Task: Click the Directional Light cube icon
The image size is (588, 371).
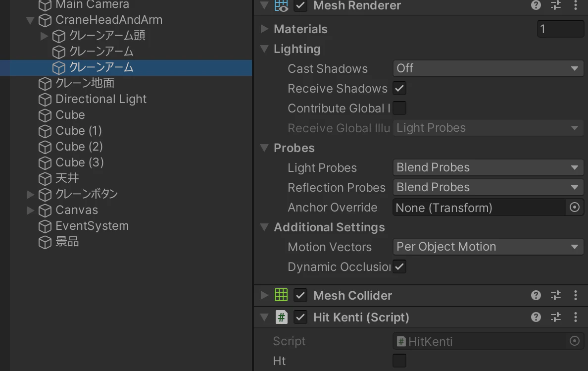Action: (x=45, y=100)
